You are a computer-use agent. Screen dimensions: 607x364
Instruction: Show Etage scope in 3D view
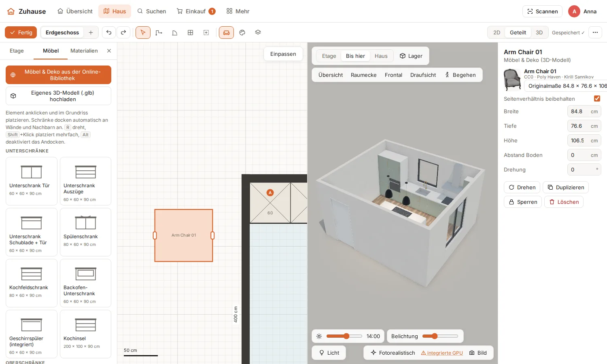329,56
